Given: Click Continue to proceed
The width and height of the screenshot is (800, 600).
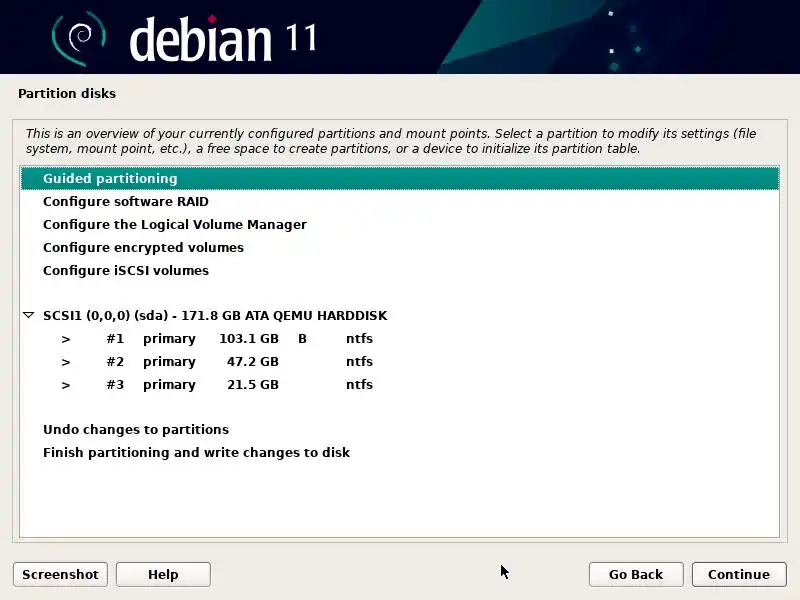Looking at the screenshot, I should (x=739, y=574).
